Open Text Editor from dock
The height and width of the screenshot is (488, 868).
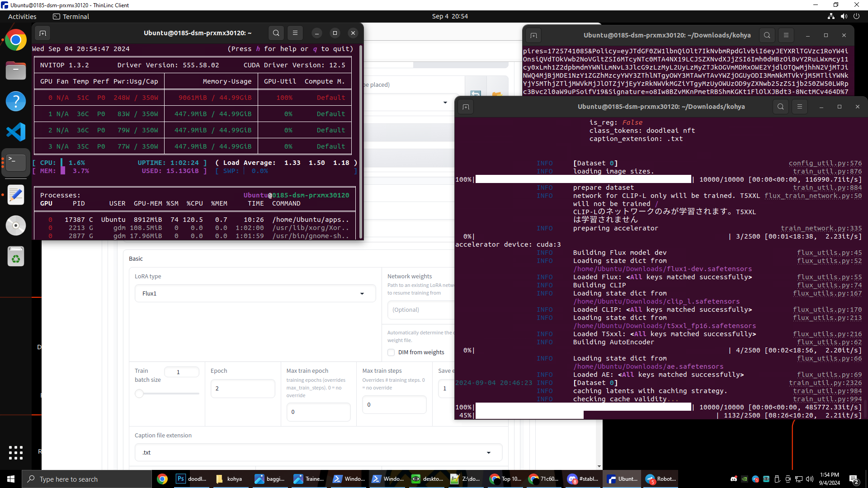(x=16, y=195)
